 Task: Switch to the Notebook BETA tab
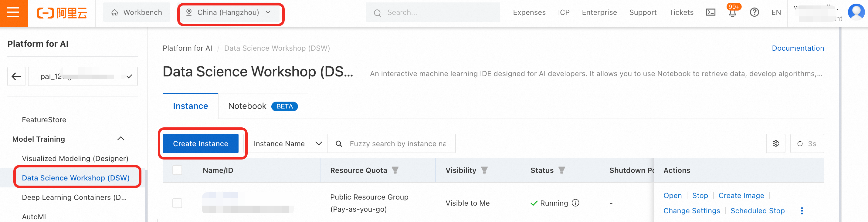[263, 106]
